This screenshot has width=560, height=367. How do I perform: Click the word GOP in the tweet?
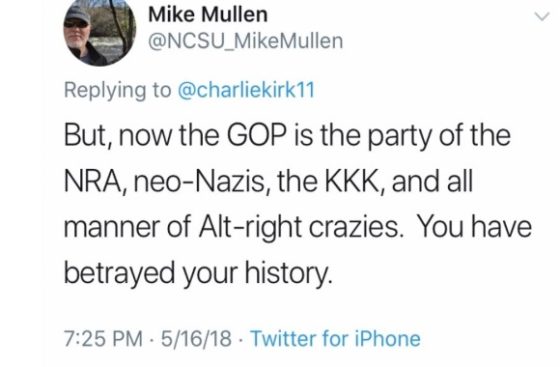point(256,135)
